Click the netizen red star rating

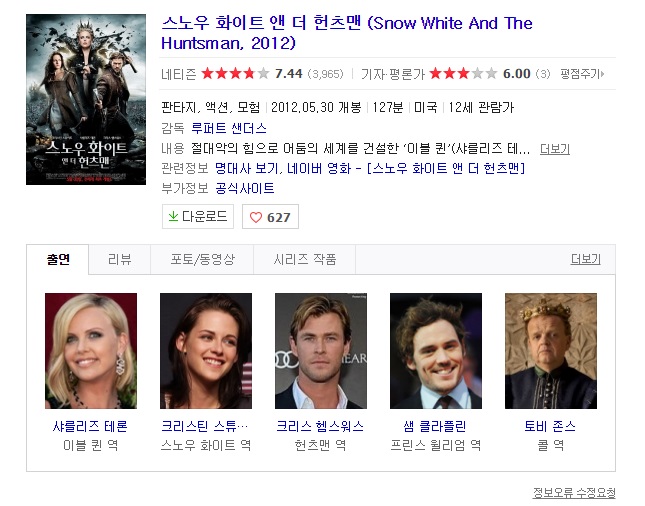pos(235,74)
